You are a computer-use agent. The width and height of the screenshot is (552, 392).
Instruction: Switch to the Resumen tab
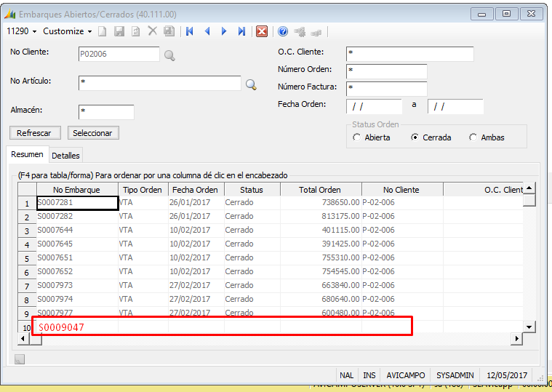pos(27,154)
